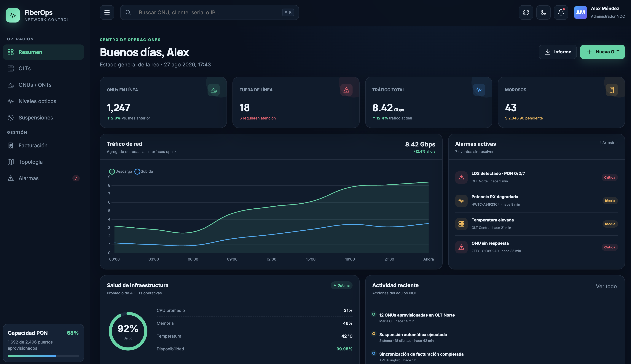631x364 pixels.
Task: Click the Topología map icon
Action: [x=10, y=162]
